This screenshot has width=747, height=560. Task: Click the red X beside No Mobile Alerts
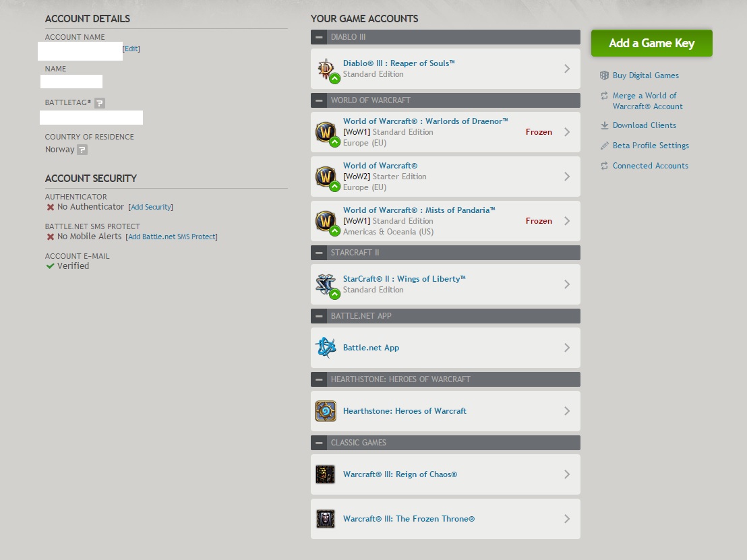point(50,237)
